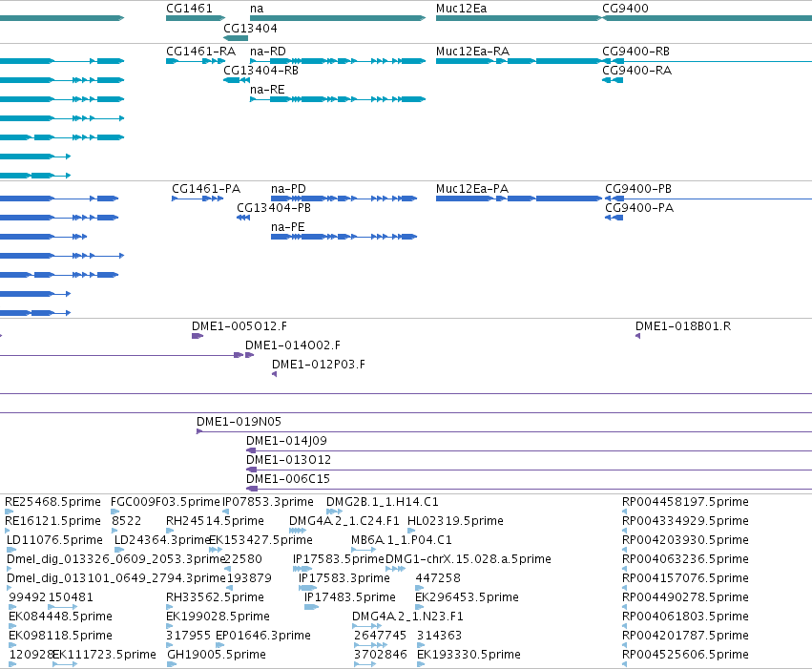The height and width of the screenshot is (669, 812).
Task: Select protein na-PD
Action: (x=288, y=188)
